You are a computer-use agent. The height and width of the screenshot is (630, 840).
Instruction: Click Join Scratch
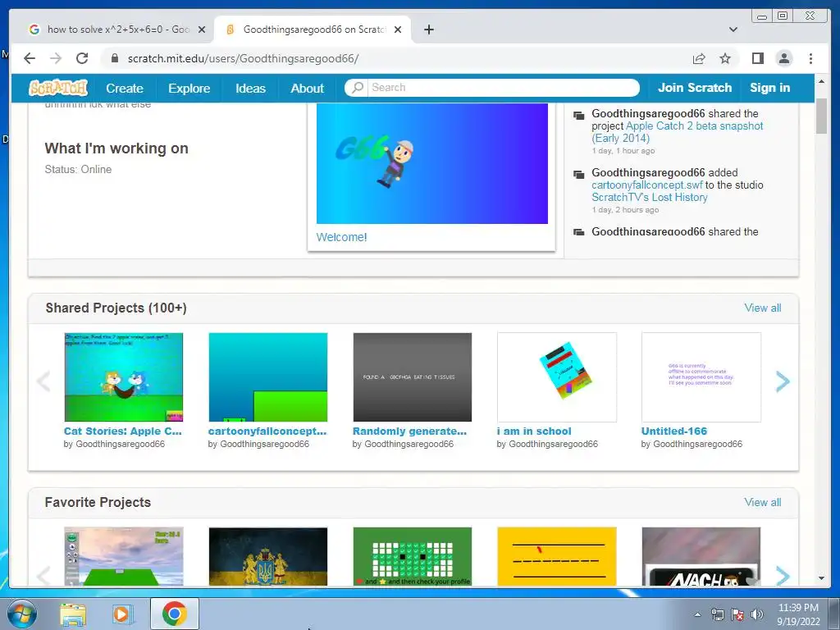(694, 87)
